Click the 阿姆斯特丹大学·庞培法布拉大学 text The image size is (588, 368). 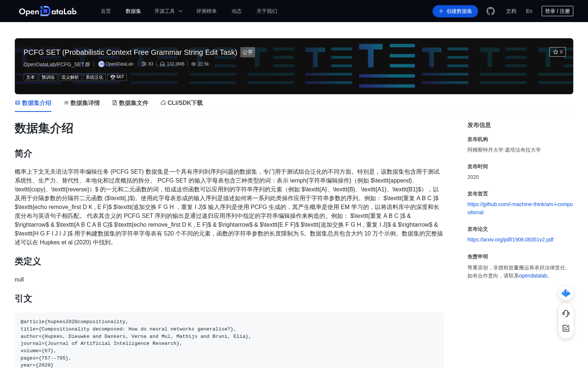pos(504,150)
